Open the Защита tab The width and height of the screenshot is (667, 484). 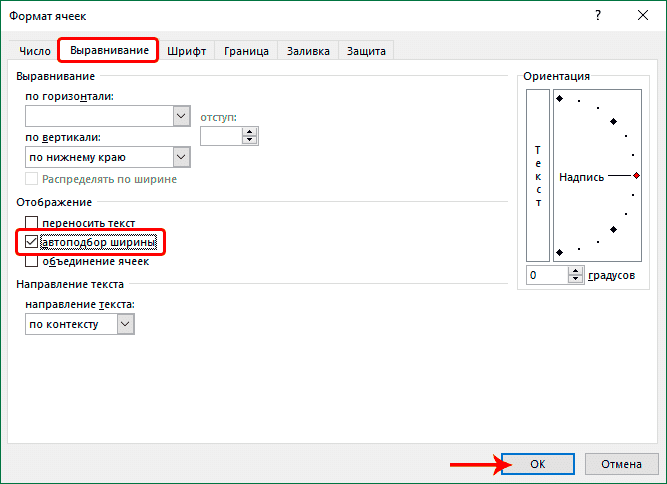pyautogui.click(x=366, y=51)
